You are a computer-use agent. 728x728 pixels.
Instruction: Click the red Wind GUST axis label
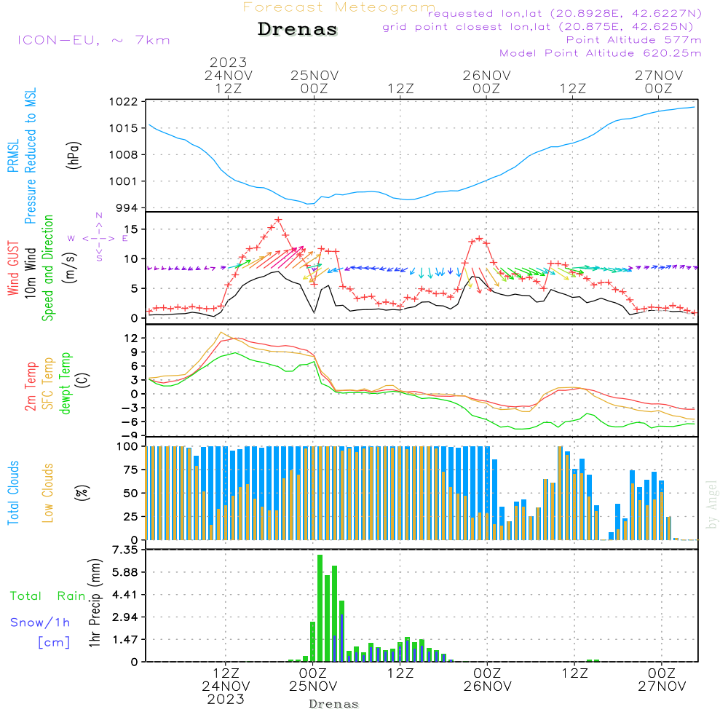click(x=13, y=268)
